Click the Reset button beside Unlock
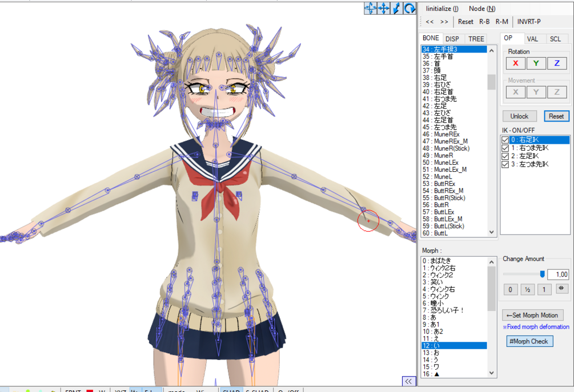574x392 pixels. [x=556, y=116]
